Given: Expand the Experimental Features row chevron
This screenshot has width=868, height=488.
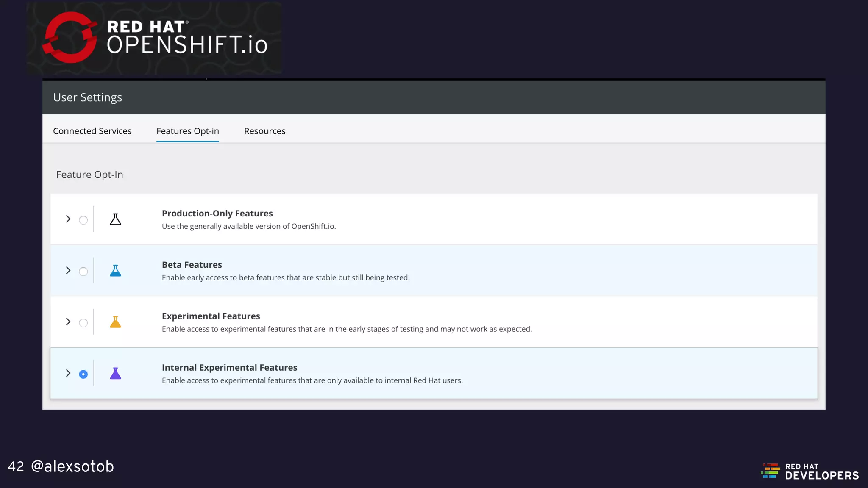Looking at the screenshot, I should [68, 322].
